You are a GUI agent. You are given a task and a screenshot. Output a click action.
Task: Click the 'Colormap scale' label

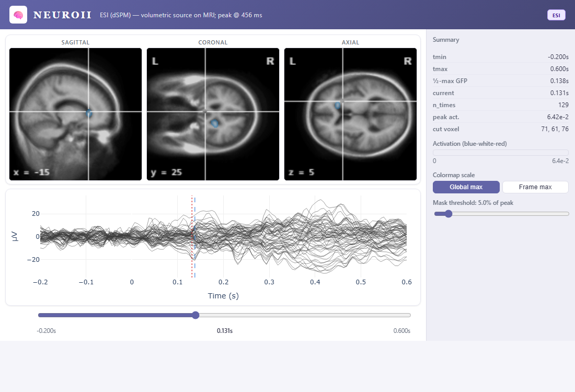454,175
